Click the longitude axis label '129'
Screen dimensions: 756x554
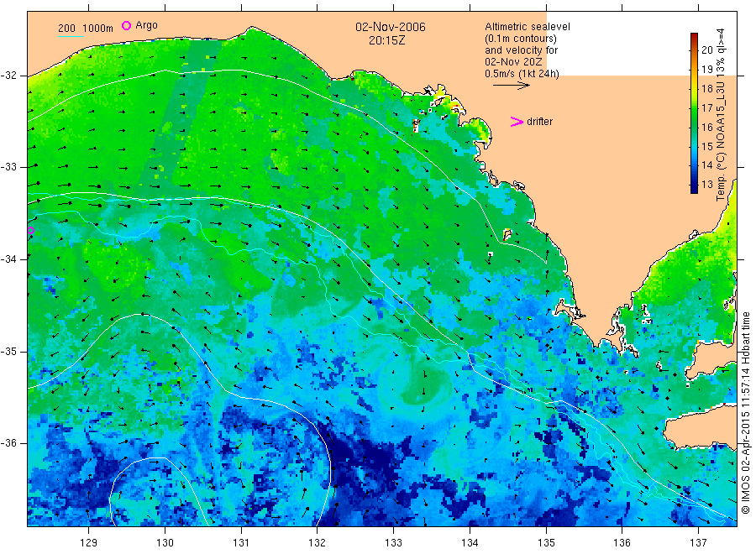click(x=88, y=542)
